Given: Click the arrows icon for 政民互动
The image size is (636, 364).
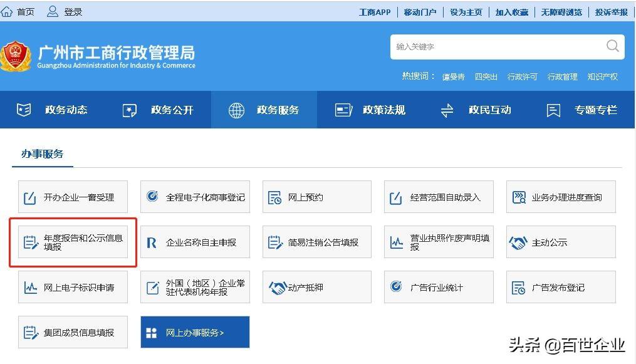Looking at the screenshot, I should pos(447,110).
